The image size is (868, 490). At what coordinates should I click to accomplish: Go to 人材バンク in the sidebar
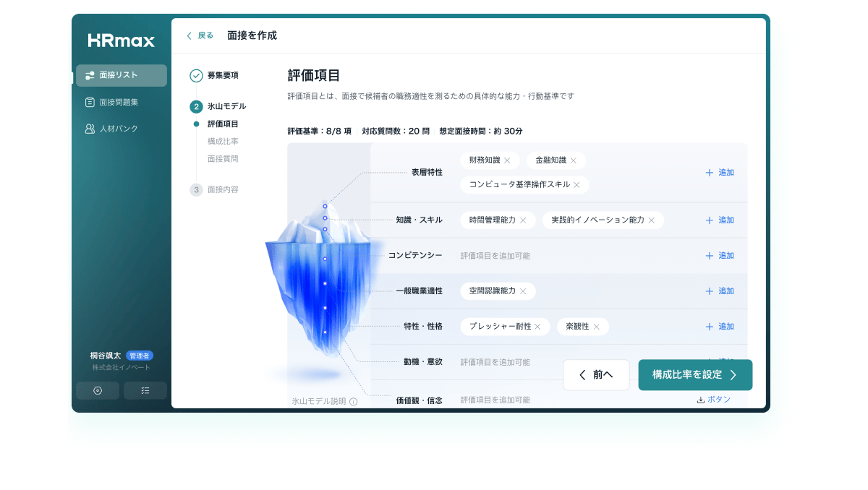121,129
